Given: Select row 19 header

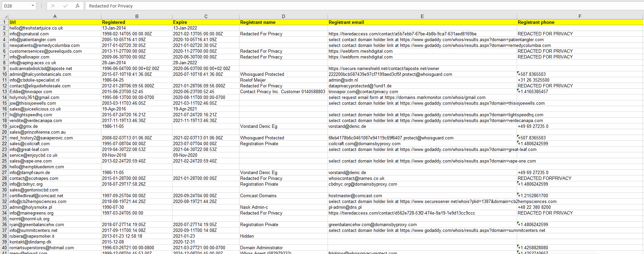Looking at the screenshot, I should 4,126.
